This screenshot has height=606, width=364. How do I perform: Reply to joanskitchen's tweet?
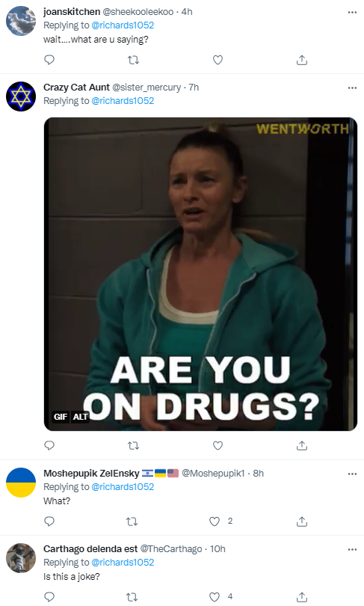49,60
